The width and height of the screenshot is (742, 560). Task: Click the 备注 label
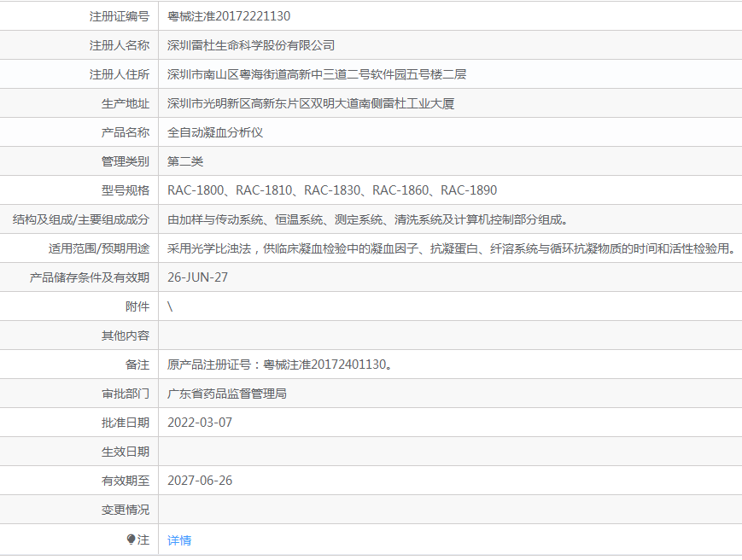[137, 365]
